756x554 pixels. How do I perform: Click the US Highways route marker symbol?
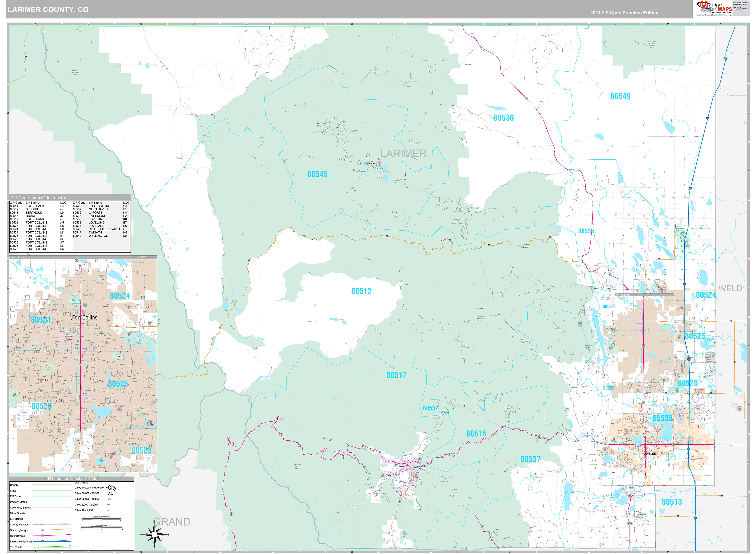(42, 535)
